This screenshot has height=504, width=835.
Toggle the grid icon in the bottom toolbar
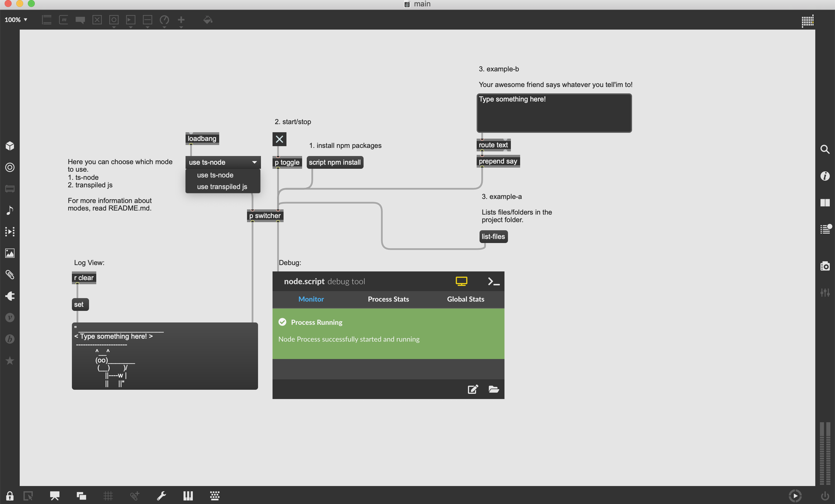108,496
